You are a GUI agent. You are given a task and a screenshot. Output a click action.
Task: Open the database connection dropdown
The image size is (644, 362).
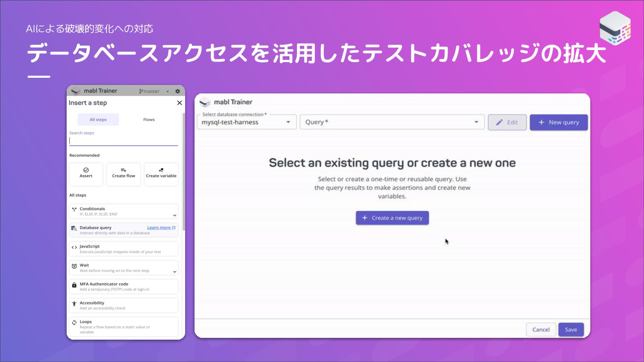[x=246, y=122]
